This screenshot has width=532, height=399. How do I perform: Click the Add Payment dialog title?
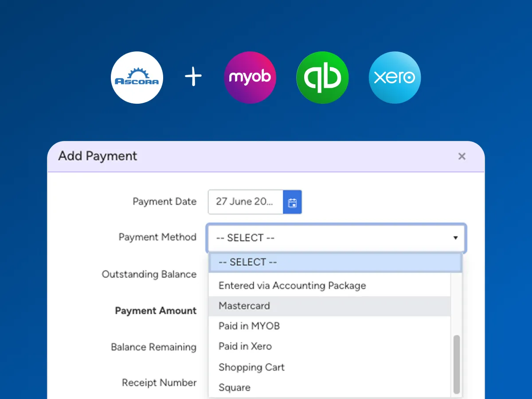coord(98,156)
